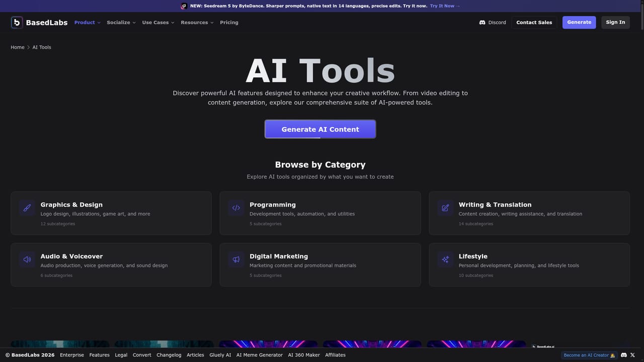Click the Seedream announcement banner icon

(x=184, y=6)
